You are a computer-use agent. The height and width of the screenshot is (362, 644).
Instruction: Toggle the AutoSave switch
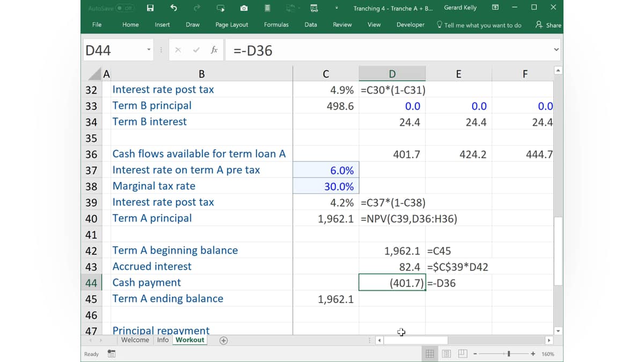coord(126,8)
